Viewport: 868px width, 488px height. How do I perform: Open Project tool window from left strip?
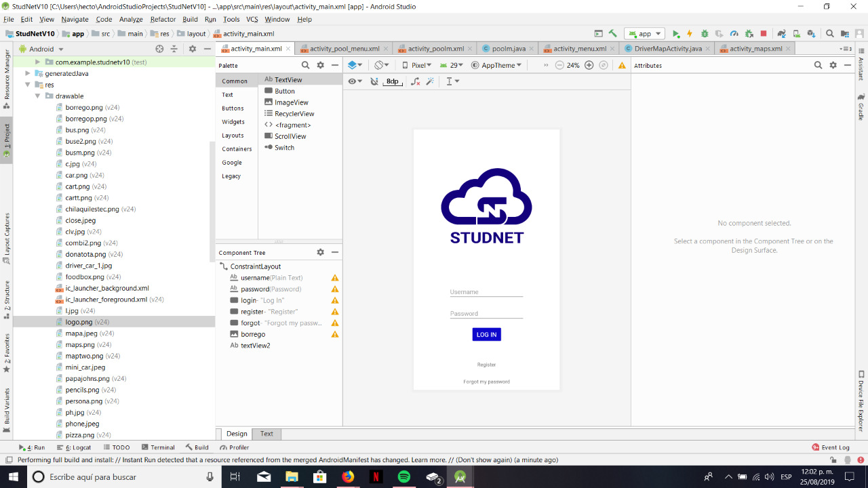pyautogui.click(x=6, y=141)
